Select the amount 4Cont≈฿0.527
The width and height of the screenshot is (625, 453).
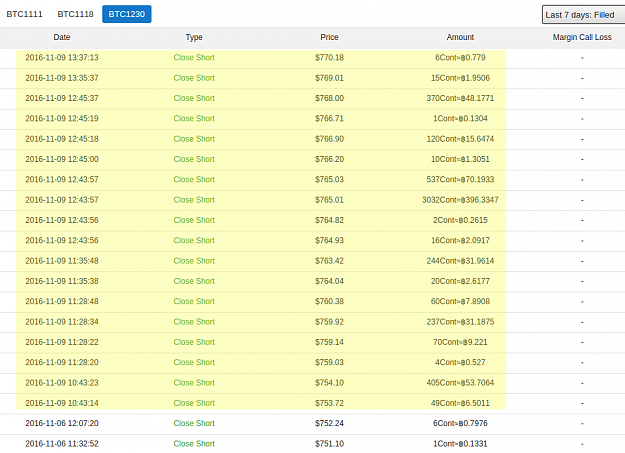click(460, 362)
